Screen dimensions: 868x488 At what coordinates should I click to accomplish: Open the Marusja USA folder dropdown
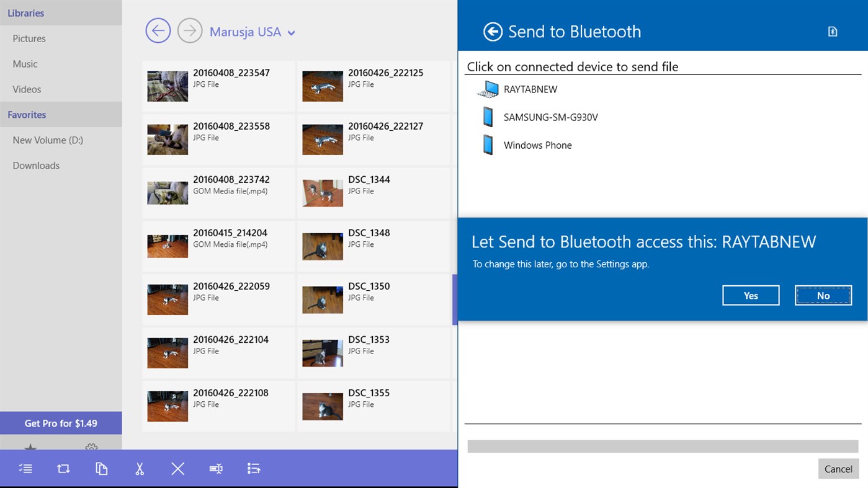click(292, 32)
